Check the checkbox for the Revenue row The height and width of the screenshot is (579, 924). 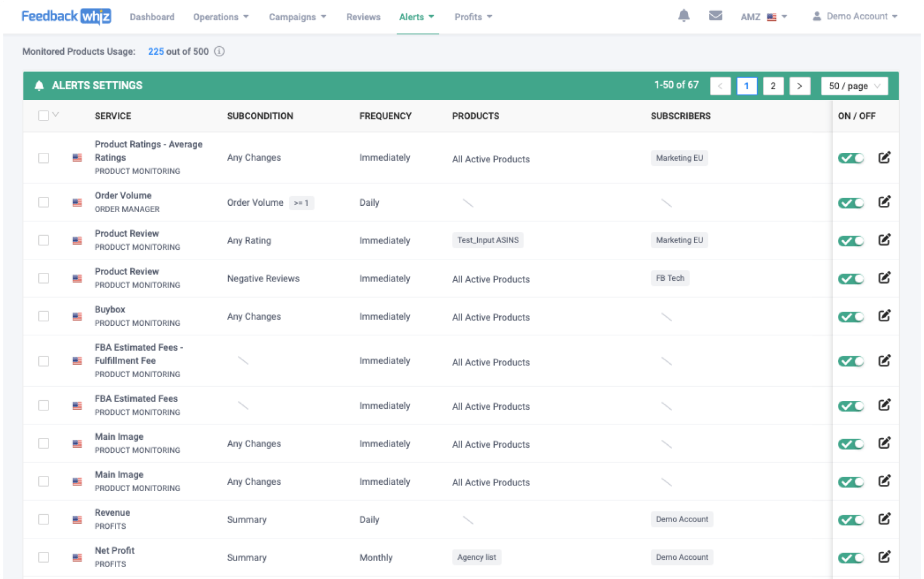click(43, 519)
